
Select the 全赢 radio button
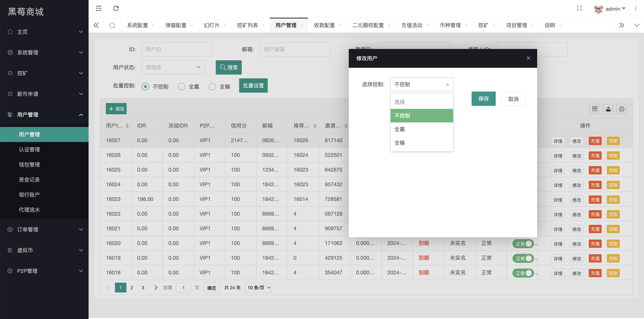tap(181, 86)
